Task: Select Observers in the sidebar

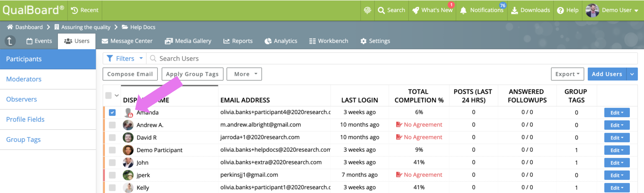Action: 48,99
